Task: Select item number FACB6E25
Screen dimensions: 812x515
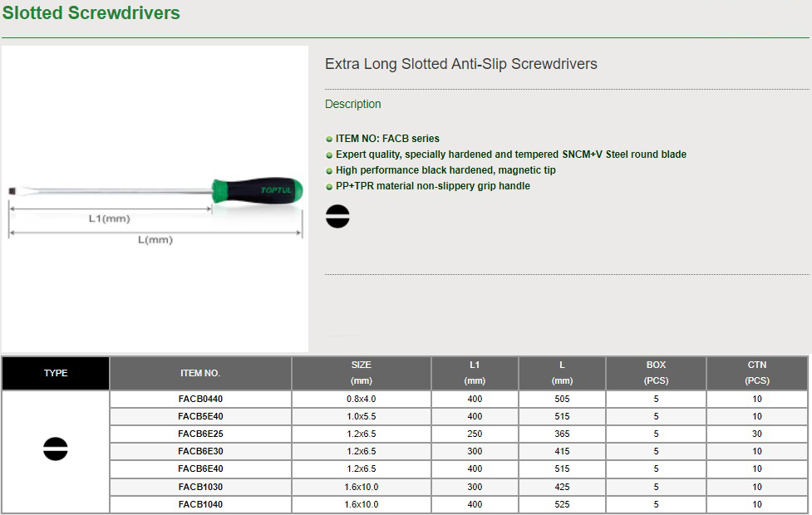Action: 200,434
